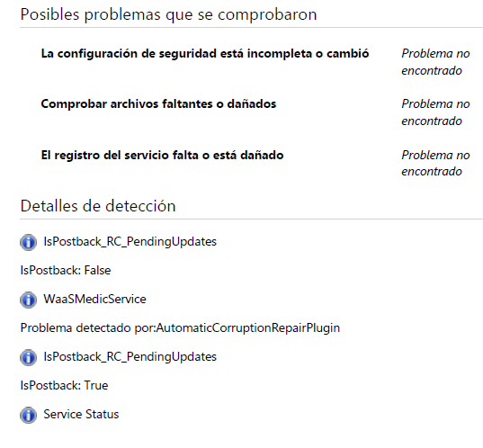483x448 pixels.
Task: Click the 'Detalles de detección' heading
Action: pos(98,206)
